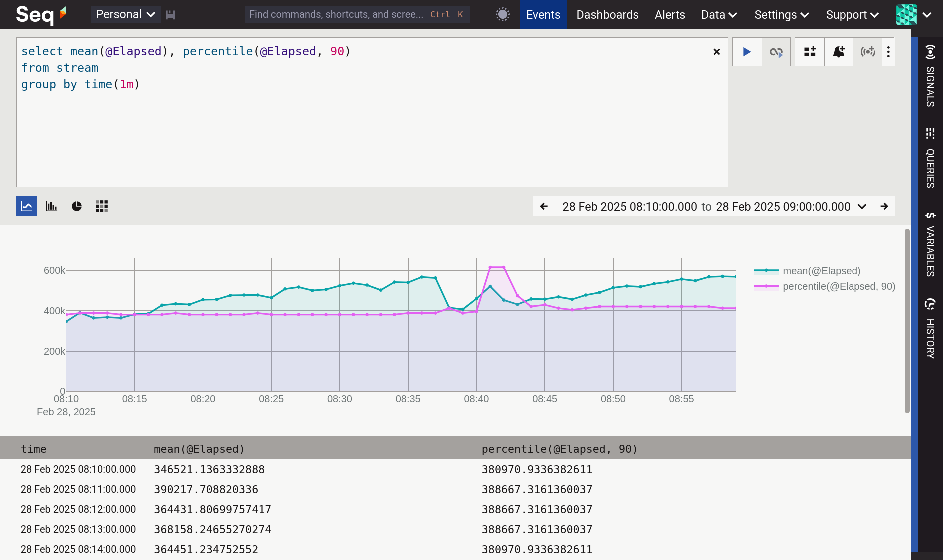
Task: Add query to dashboard icon
Action: point(810,52)
